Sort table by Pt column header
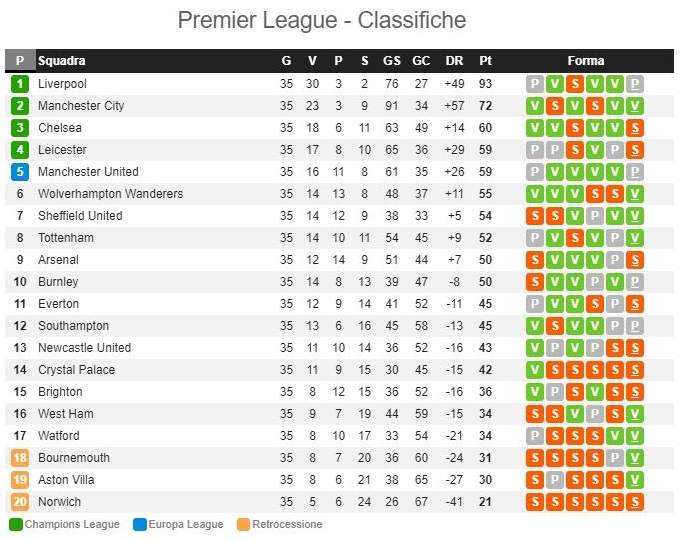Screen dimensions: 681x540 485,61
